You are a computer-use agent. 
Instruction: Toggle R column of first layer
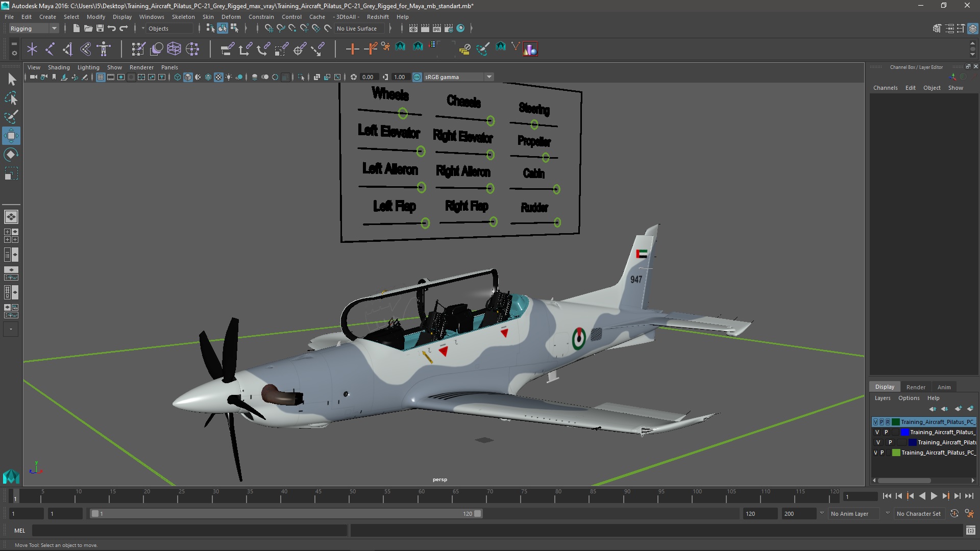click(x=888, y=422)
